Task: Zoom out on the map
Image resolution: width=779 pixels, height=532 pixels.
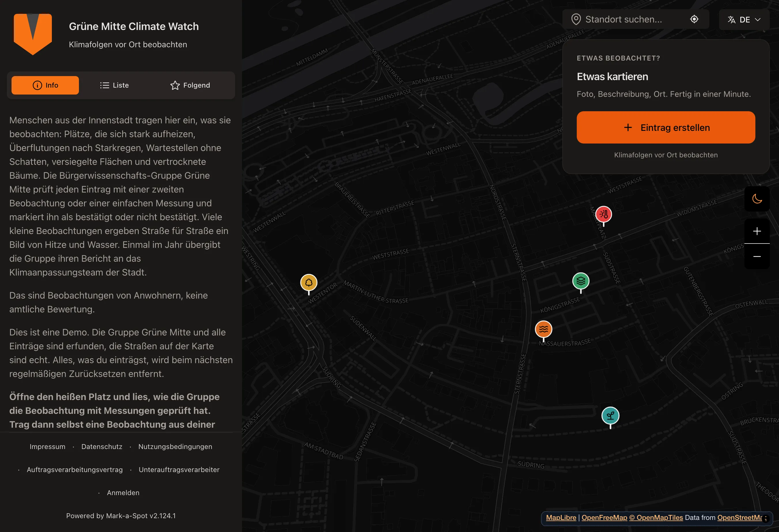Action: click(x=757, y=256)
